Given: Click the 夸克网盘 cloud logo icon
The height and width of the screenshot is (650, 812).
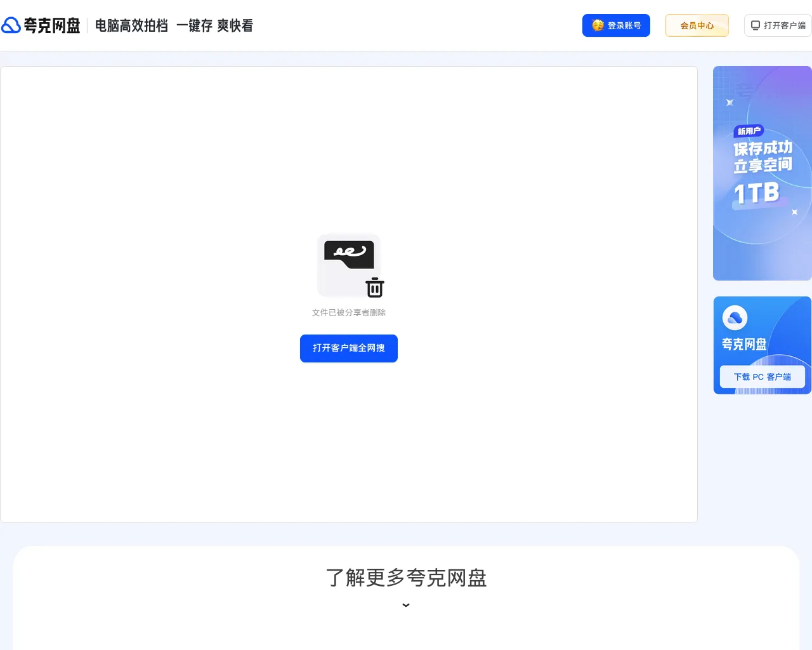Looking at the screenshot, I should (x=11, y=25).
